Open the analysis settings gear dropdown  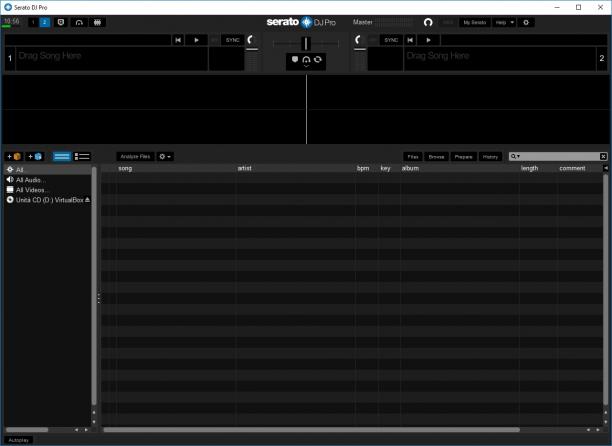165,156
